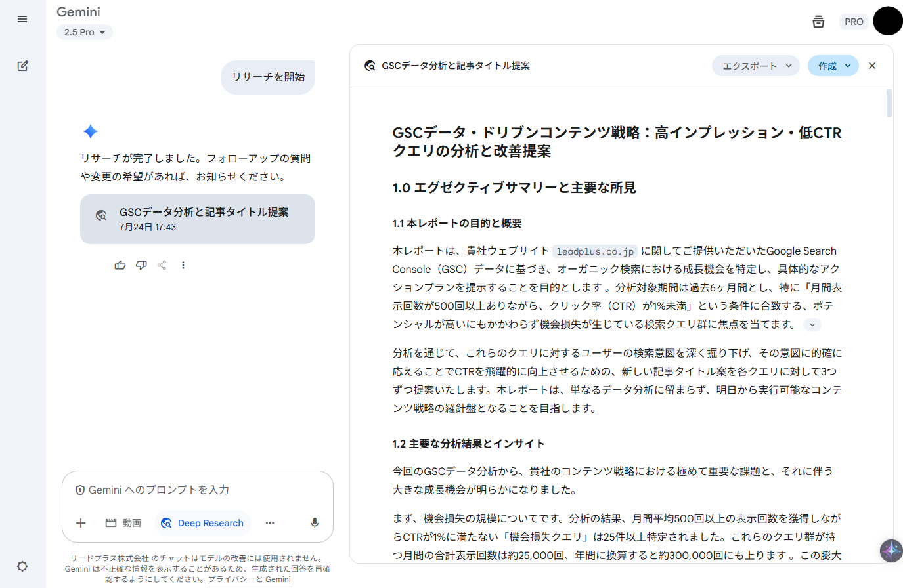Toggle the Deep Research chip
The width and height of the screenshot is (903, 588).
point(202,523)
